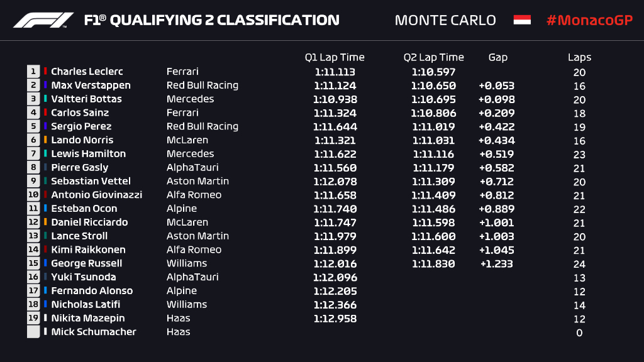This screenshot has width=644, height=362.
Task: Select the Laps column header
Action: click(x=579, y=57)
